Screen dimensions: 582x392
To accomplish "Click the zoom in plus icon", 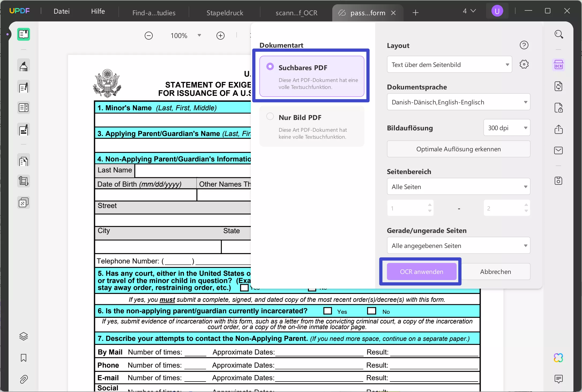I will click(x=220, y=36).
